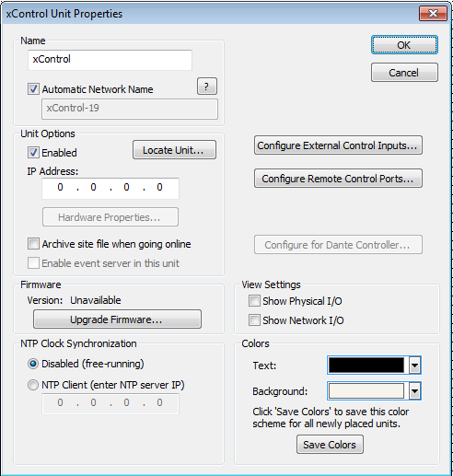Screen dimensions: 453x476
Task: Open the Background color dropdown arrow
Action: click(414, 391)
